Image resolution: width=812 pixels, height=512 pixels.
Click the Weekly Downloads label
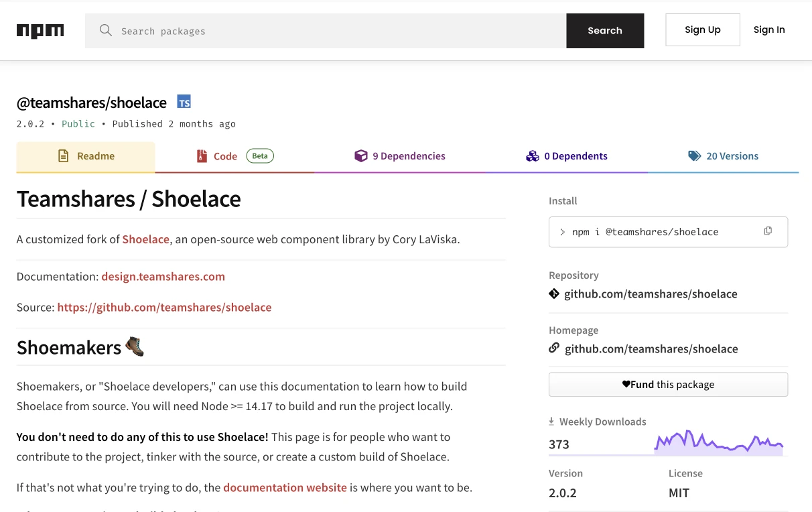pyautogui.click(x=603, y=422)
